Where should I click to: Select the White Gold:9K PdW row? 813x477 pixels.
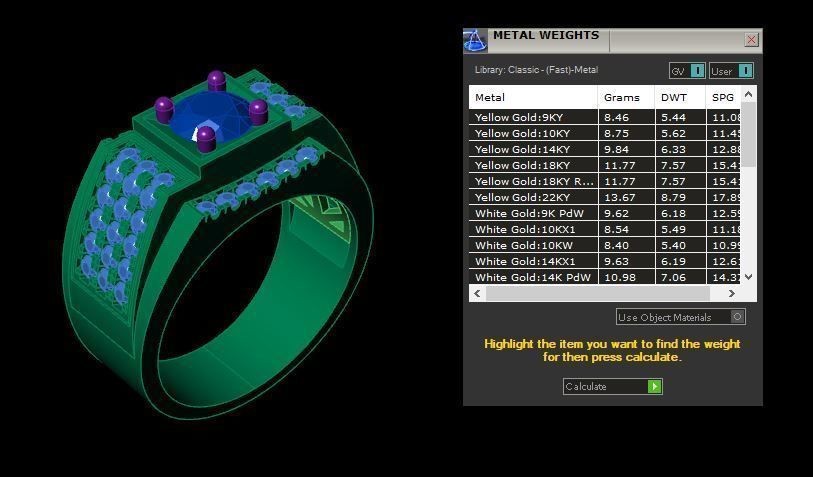tap(605, 214)
